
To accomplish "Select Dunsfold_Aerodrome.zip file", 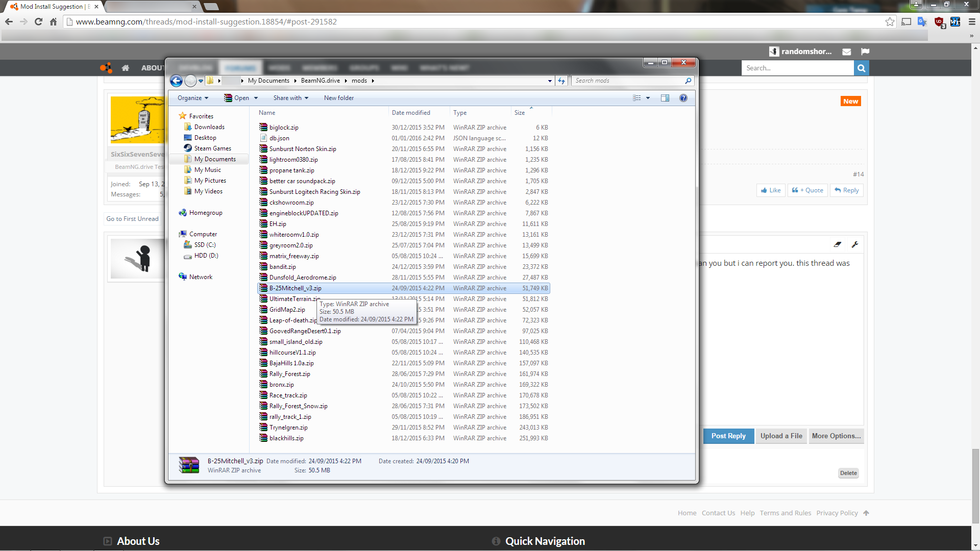I will coord(303,278).
